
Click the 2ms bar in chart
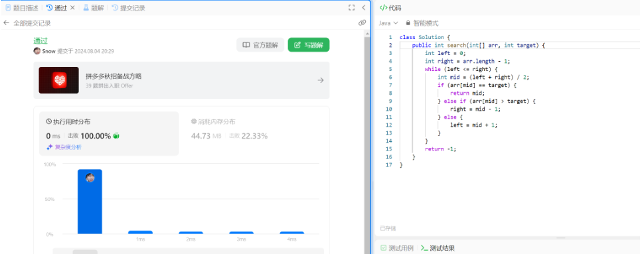pyautogui.click(x=191, y=233)
